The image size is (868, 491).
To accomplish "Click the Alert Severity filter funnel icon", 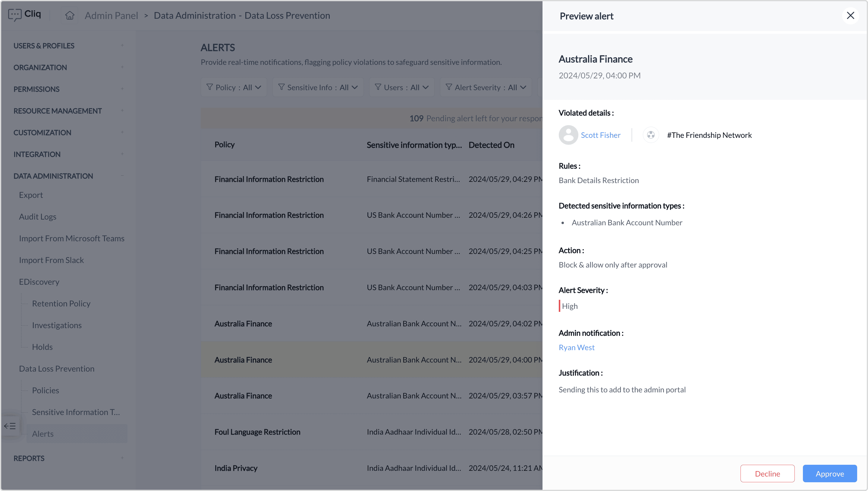I will pos(448,87).
